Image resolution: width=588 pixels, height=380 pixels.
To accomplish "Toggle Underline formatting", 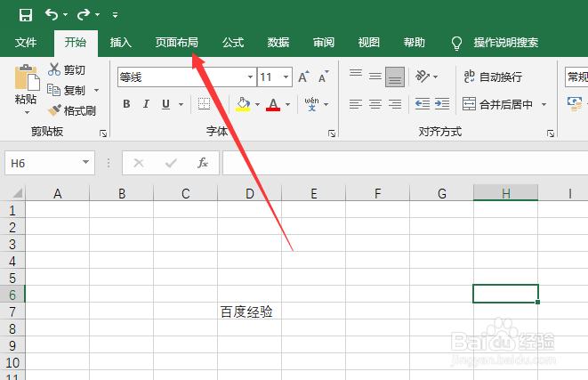I will 165,104.
